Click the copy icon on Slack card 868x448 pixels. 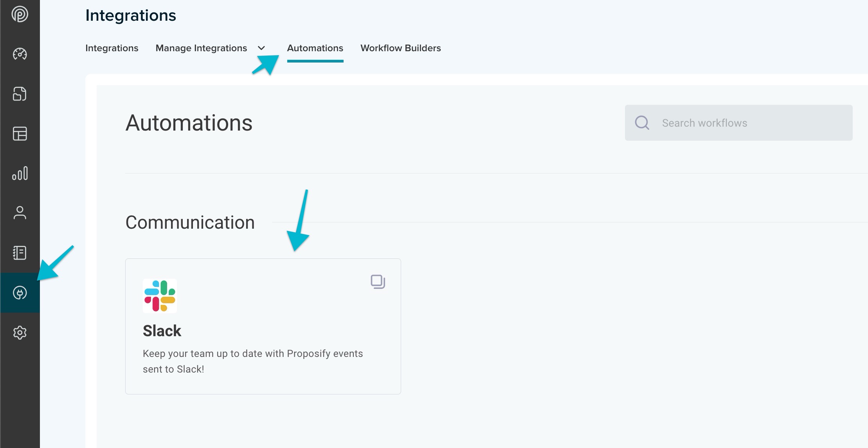[378, 282]
